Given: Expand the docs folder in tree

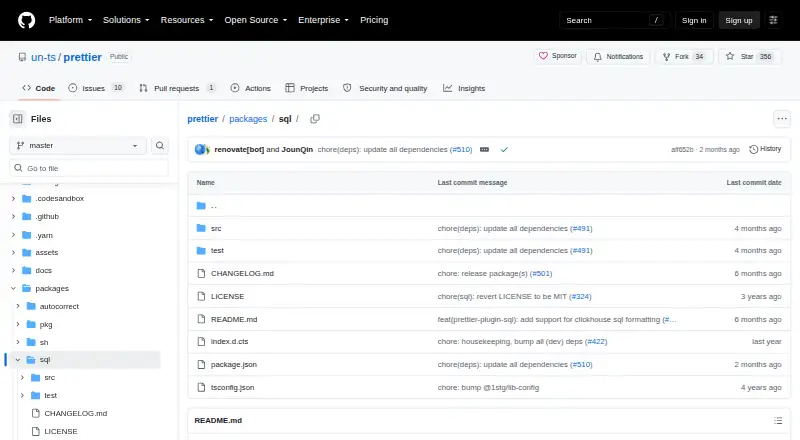Looking at the screenshot, I should 13,271.
